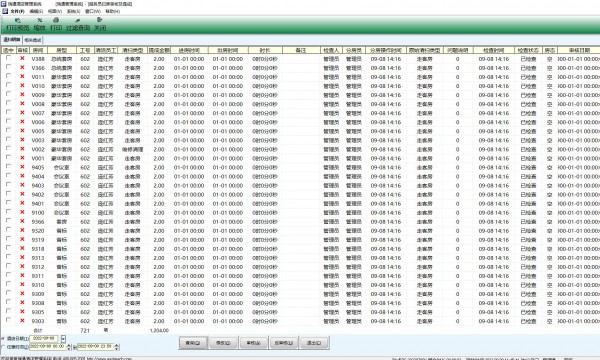This screenshot has height=360, width=600.
Task: Click the 打印 print toolbar icon
Action: click(x=56, y=24)
